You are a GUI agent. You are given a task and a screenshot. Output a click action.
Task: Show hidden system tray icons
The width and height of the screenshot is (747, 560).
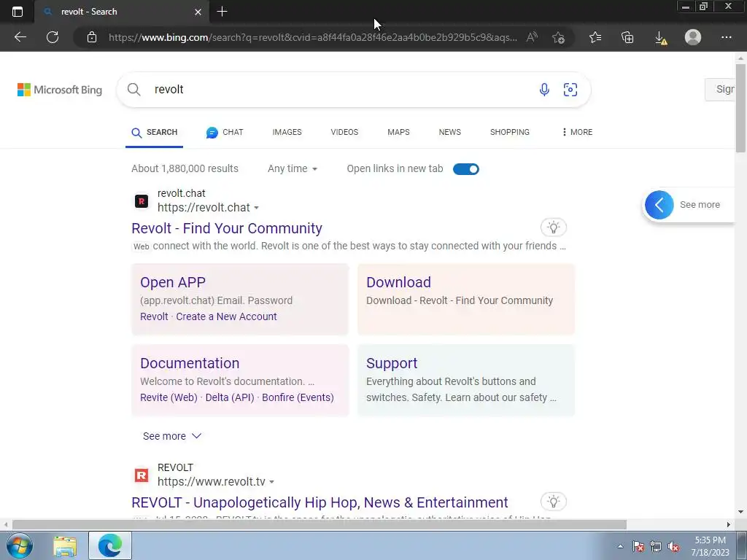(x=620, y=546)
